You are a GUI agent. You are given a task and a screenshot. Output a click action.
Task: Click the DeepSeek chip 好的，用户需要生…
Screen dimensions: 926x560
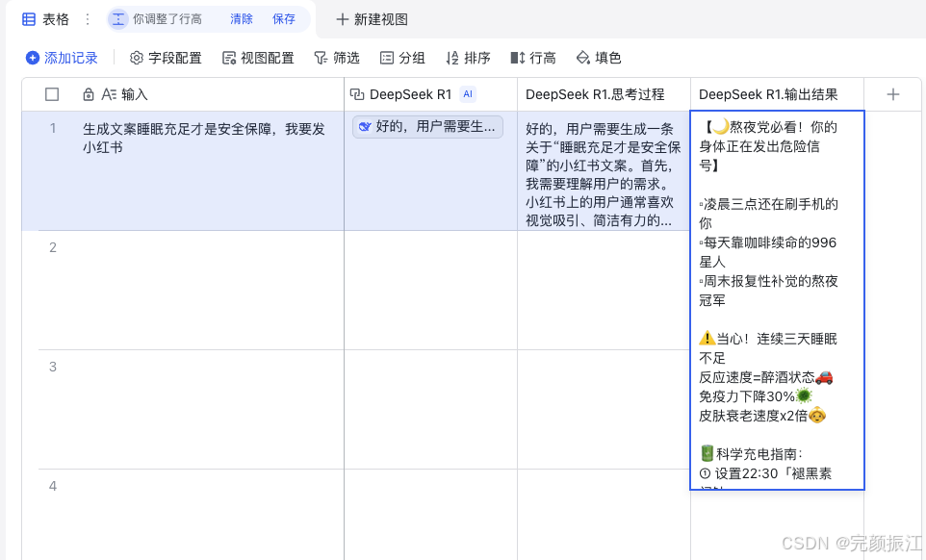click(x=428, y=127)
